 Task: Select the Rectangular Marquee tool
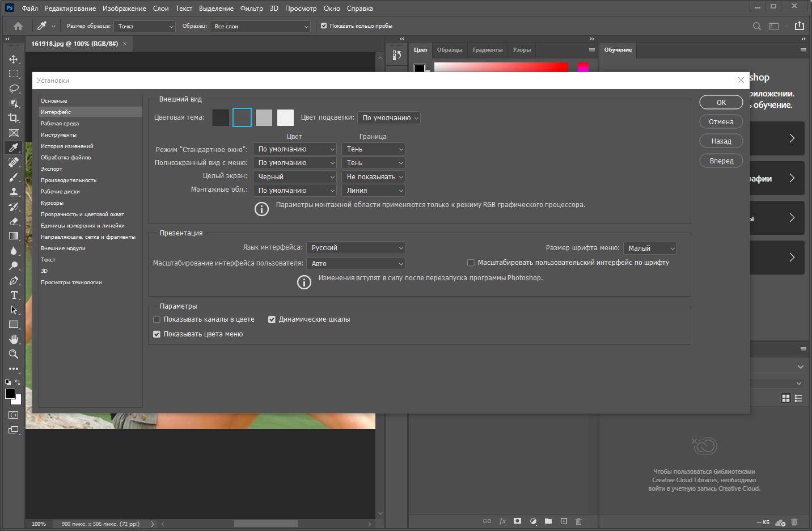(x=14, y=74)
